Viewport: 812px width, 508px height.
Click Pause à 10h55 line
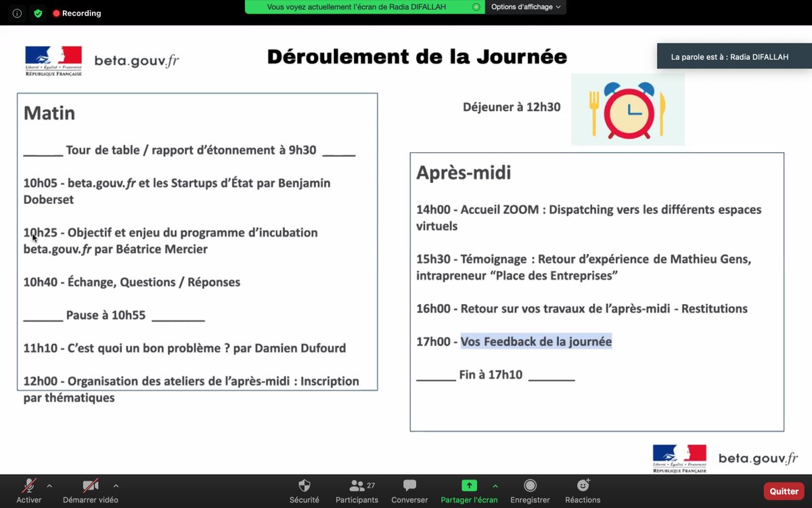tap(114, 315)
